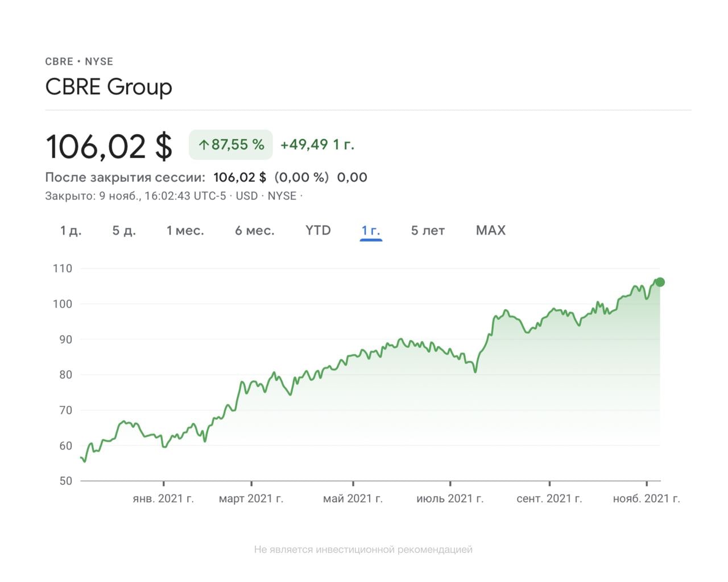
Task: Click the 110 y-axis value
Action: (x=63, y=268)
